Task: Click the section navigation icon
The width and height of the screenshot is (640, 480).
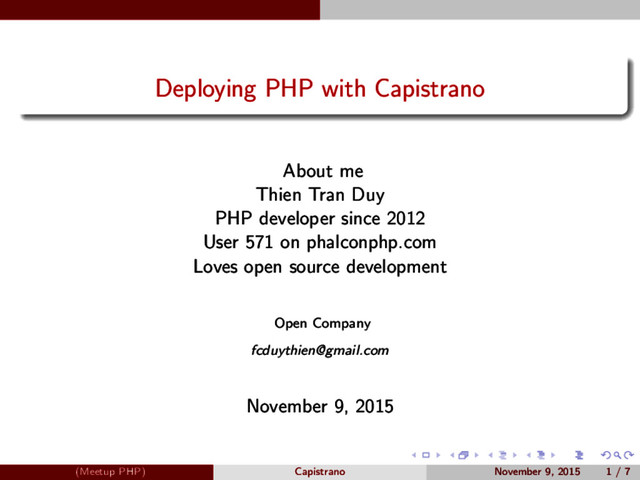Action: (x=541, y=455)
